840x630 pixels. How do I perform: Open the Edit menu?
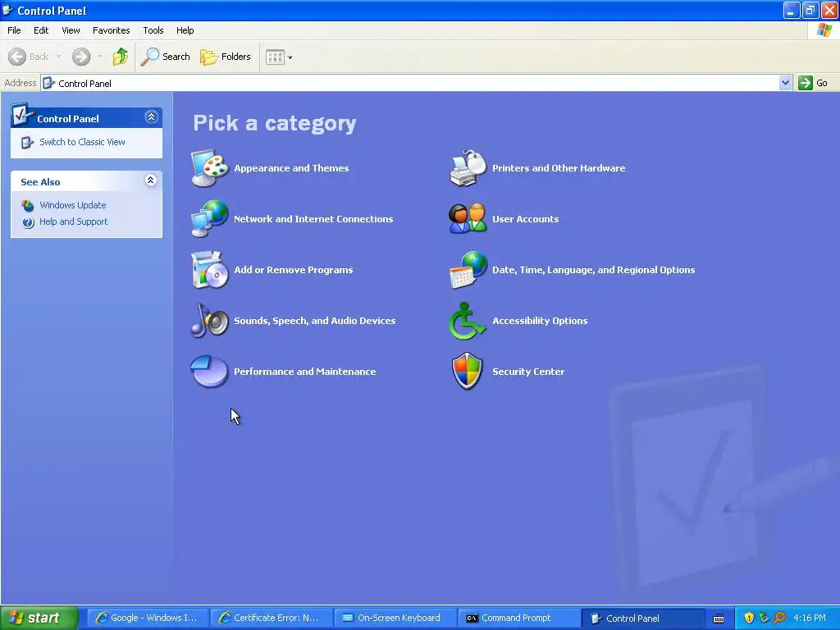41,30
